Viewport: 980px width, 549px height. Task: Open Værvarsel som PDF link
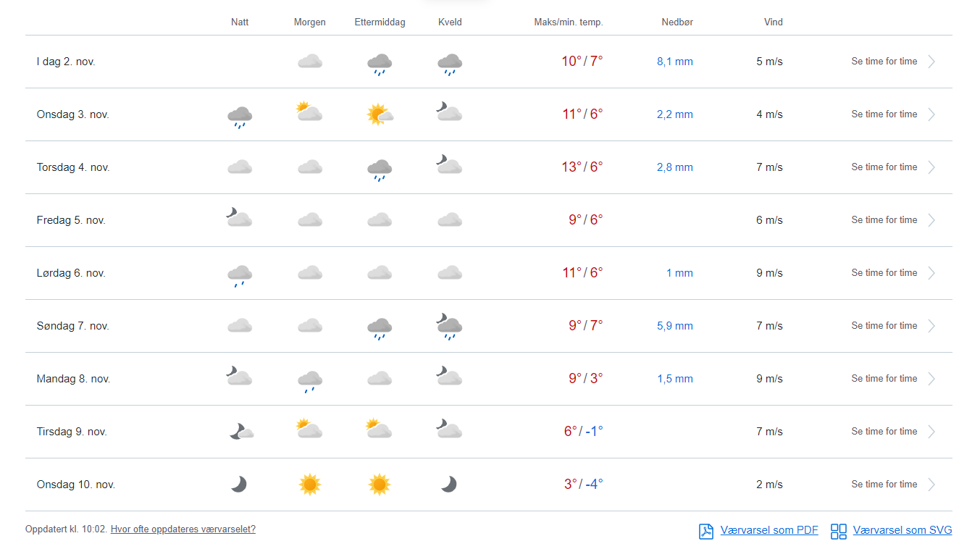pos(768,531)
